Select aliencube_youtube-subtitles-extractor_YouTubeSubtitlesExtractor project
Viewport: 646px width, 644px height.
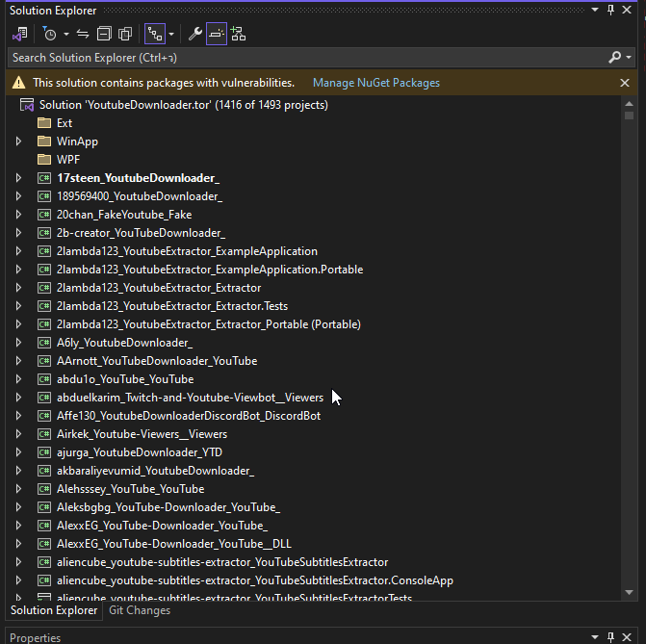pyautogui.click(x=222, y=562)
